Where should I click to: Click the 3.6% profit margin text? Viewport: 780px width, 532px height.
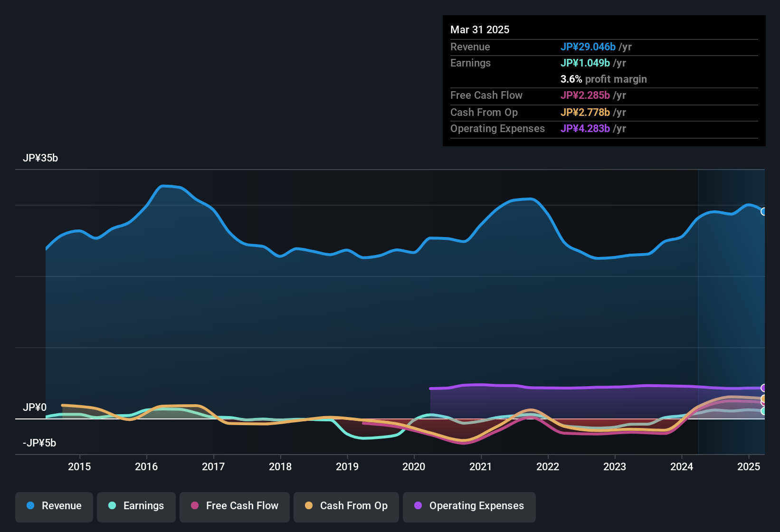pos(604,79)
